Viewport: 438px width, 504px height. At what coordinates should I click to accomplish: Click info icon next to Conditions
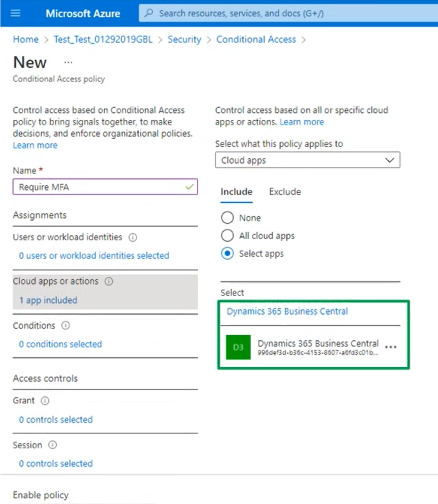(66, 325)
